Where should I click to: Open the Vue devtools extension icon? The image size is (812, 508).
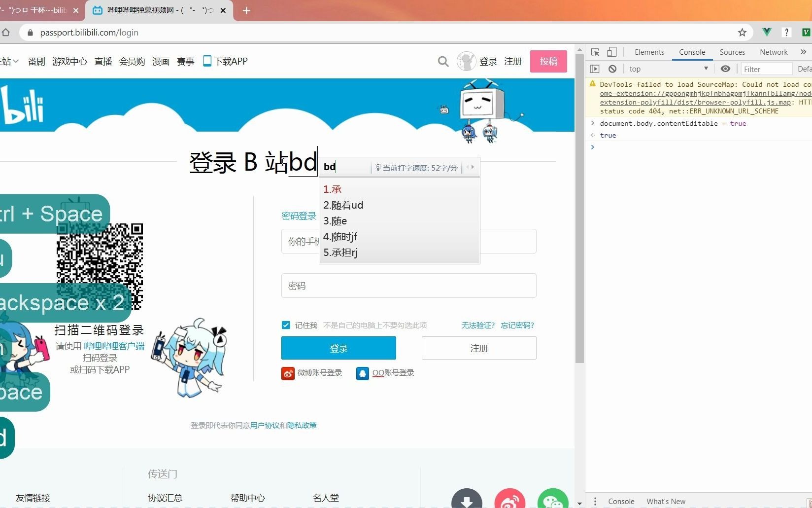coord(767,32)
